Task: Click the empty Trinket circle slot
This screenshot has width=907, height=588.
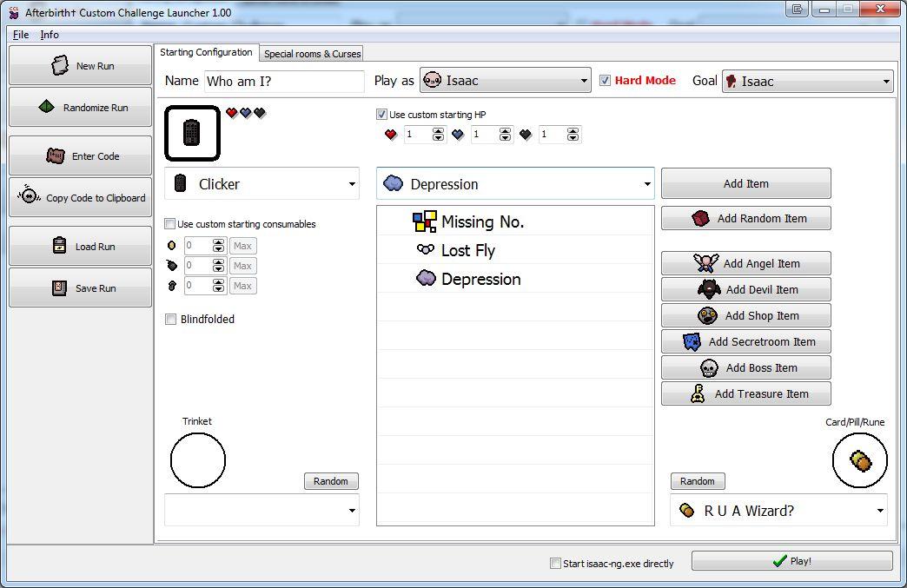Action: click(198, 460)
